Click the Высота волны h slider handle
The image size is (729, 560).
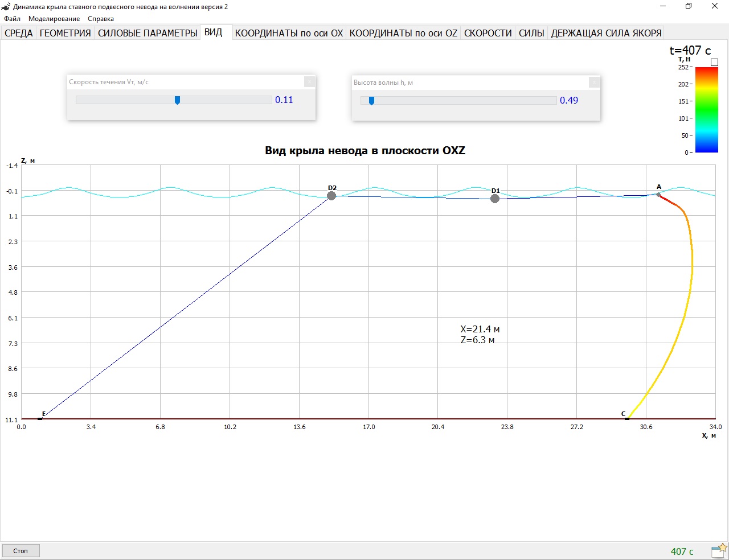point(372,101)
